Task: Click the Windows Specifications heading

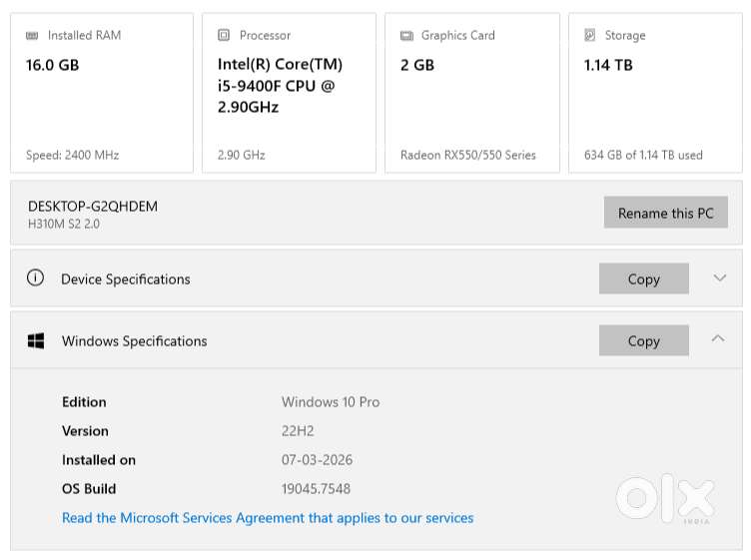Action: pyautogui.click(x=135, y=340)
